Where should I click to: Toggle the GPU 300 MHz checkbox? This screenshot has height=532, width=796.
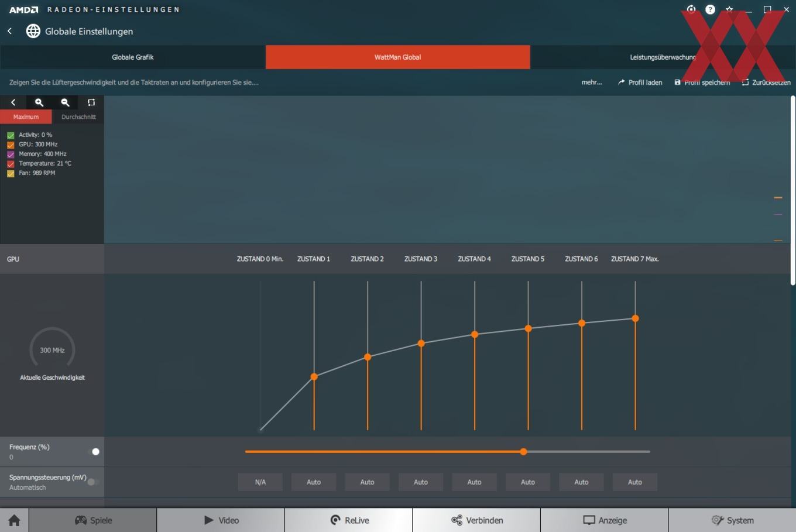11,145
